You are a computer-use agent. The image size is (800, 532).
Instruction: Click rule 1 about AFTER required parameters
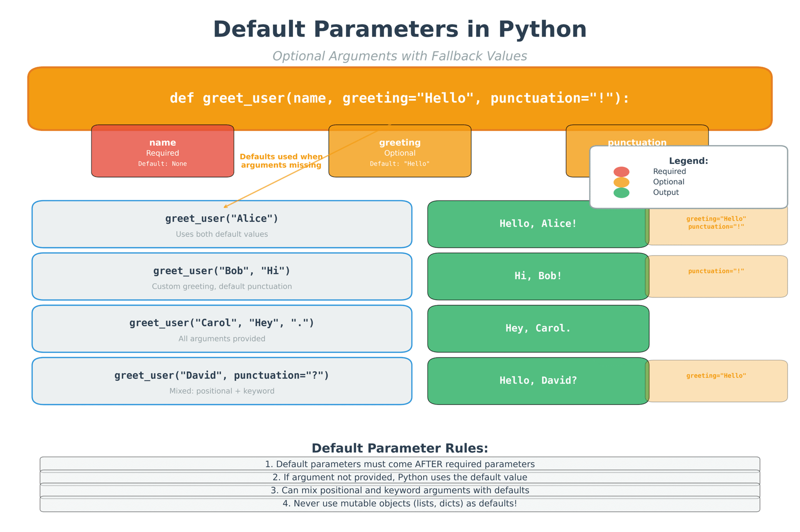click(x=399, y=464)
